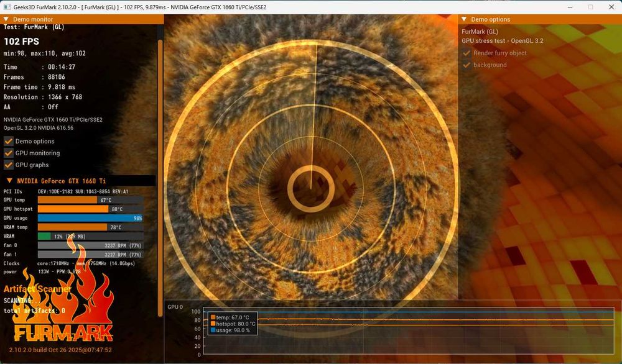Image resolution: width=622 pixels, height=364 pixels.
Task: Click the hotspot legend swatch in graph
Action: pos(213,324)
